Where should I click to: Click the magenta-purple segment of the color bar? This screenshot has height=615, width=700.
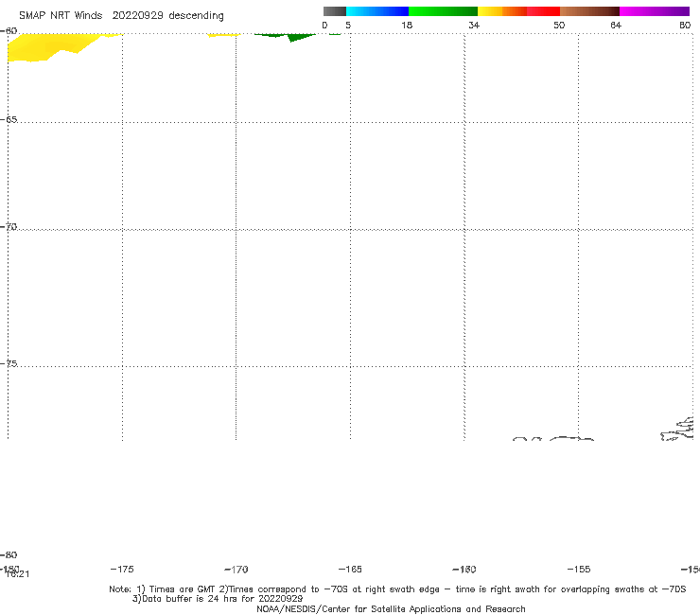655,11
